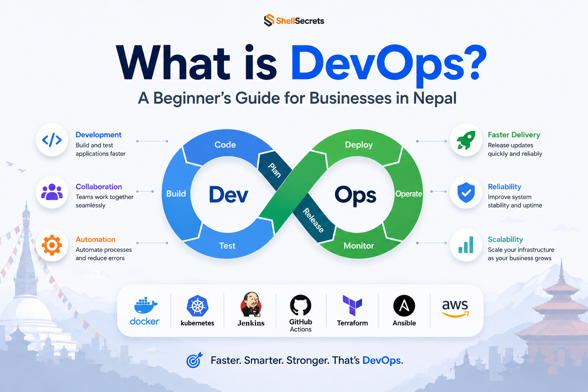Screen dimensions: 588x392
Task: Click the "docker" wordmark label
Action: [x=145, y=321]
